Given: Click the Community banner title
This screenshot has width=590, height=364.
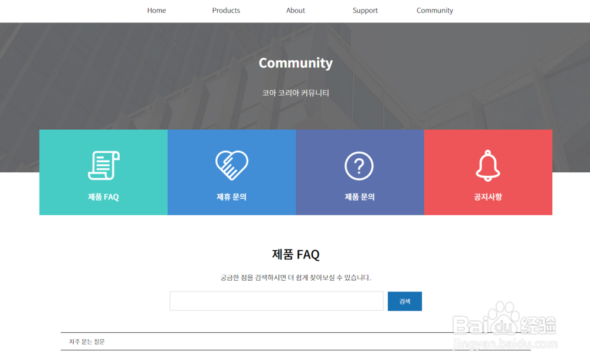Looking at the screenshot, I should (296, 63).
